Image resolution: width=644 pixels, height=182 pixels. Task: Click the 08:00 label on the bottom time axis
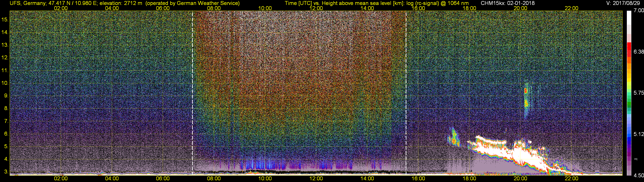coord(214,179)
